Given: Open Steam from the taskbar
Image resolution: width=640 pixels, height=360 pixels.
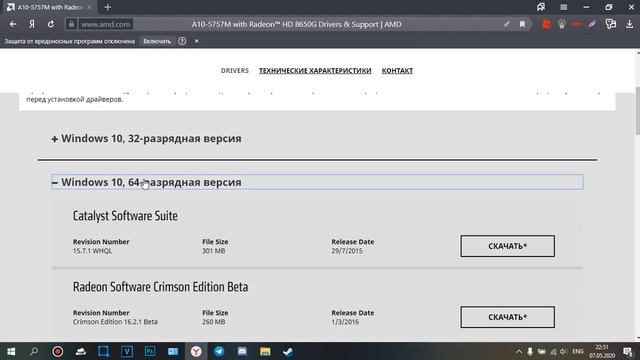Looking at the screenshot, I should (288, 351).
